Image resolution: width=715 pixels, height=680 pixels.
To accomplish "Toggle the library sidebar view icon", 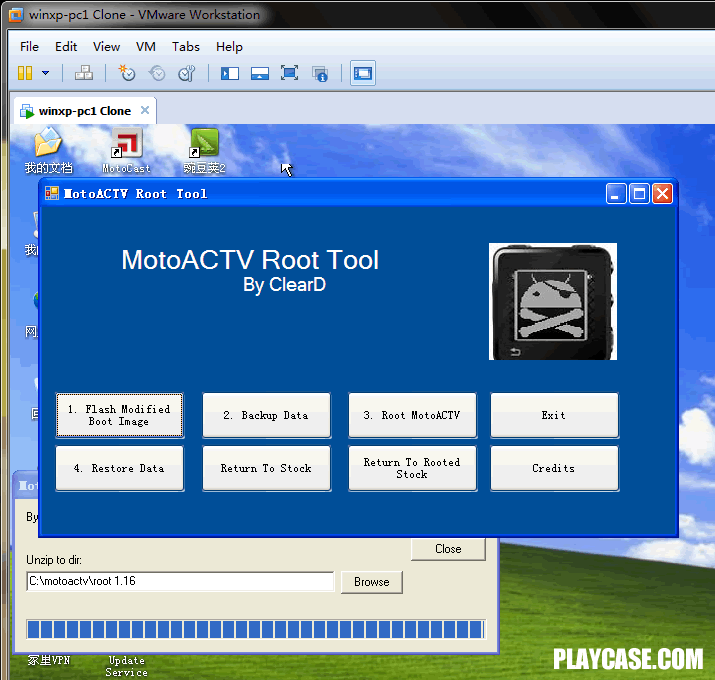I will (x=230, y=73).
